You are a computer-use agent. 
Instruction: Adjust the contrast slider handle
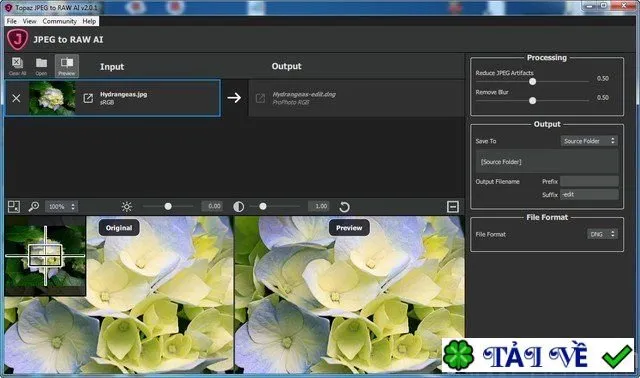pyautogui.click(x=263, y=207)
